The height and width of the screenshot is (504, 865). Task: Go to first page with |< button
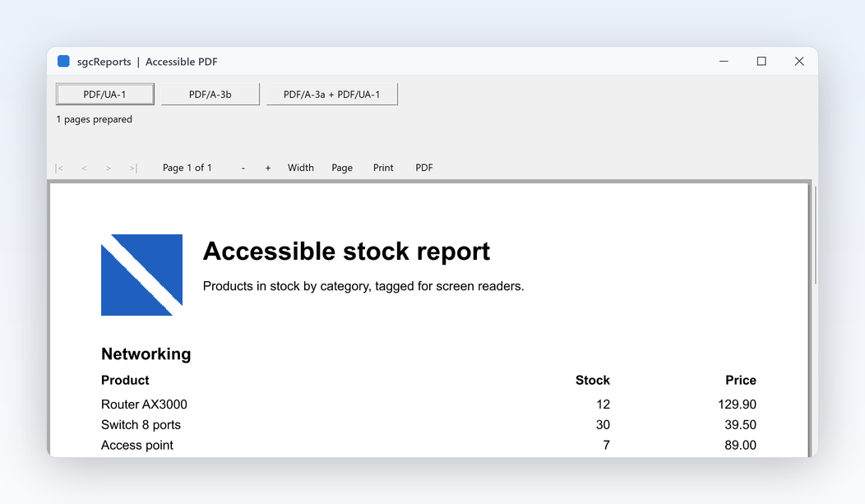[x=59, y=168]
